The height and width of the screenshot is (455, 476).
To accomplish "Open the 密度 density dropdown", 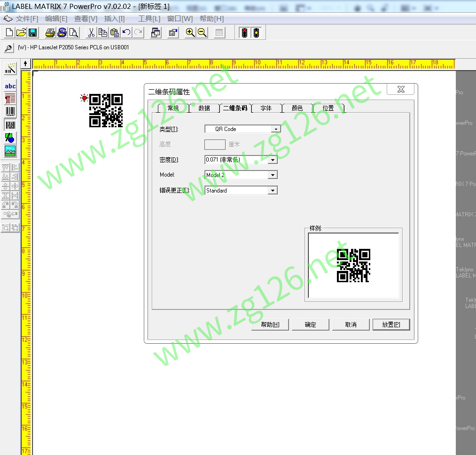I will click(x=273, y=160).
